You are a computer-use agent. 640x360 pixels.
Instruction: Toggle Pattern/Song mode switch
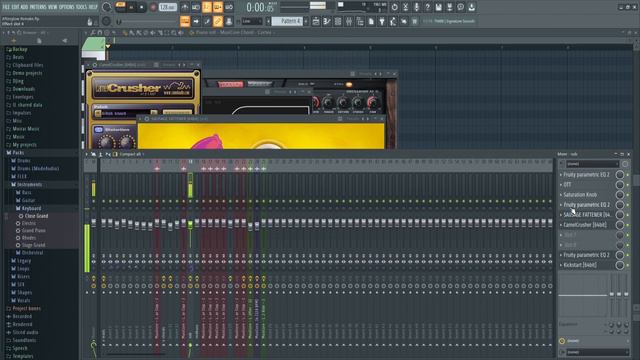point(120,7)
